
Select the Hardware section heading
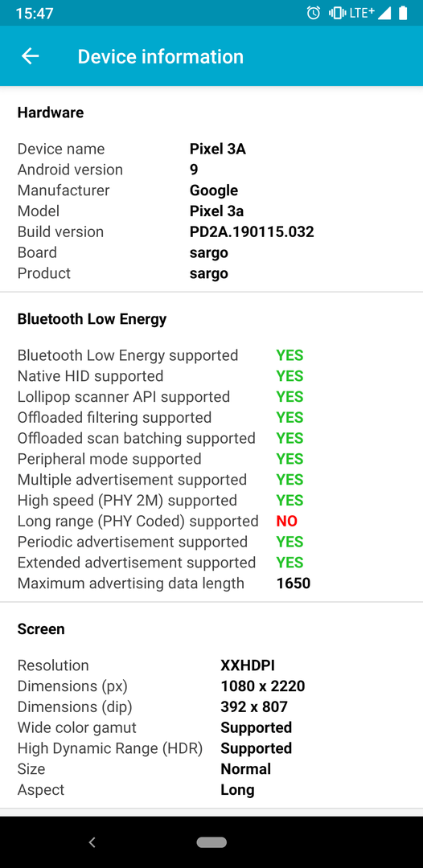pyautogui.click(x=51, y=113)
